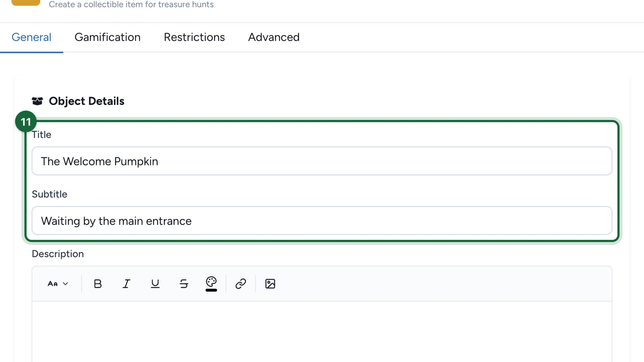Click the green step 11 badge

click(26, 121)
